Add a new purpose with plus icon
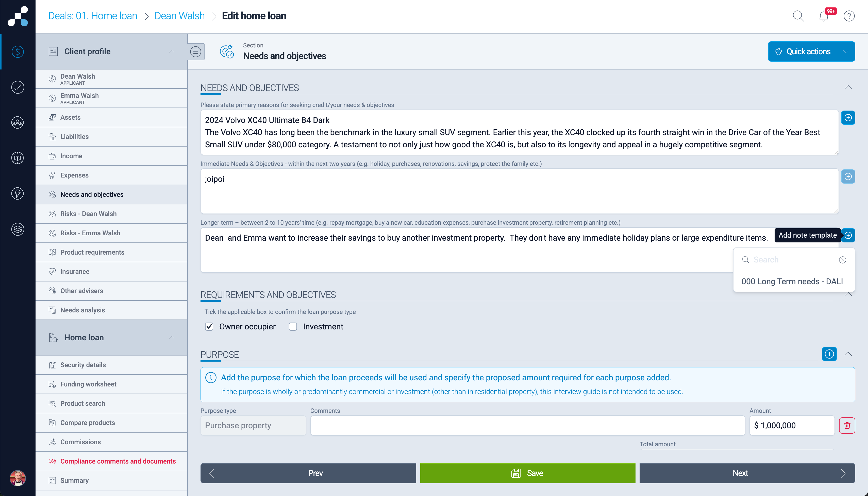Screen dimensions: 868x496 [x=829, y=354]
